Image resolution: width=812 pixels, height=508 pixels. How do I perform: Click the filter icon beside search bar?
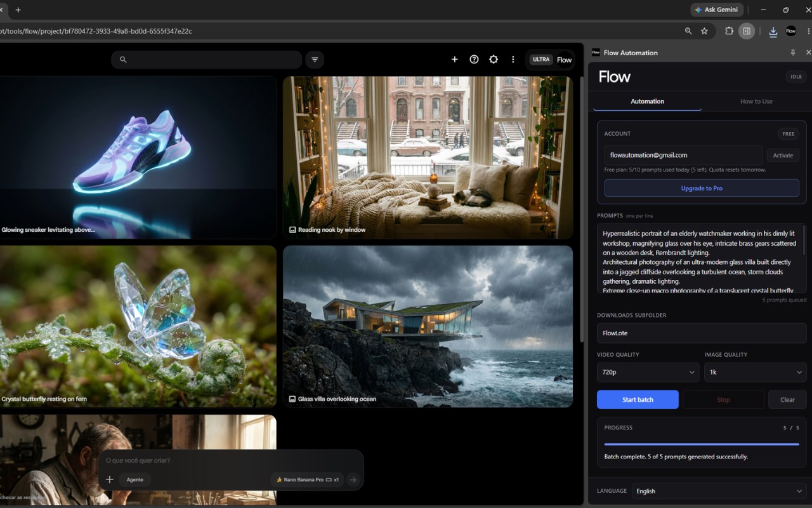(315, 60)
